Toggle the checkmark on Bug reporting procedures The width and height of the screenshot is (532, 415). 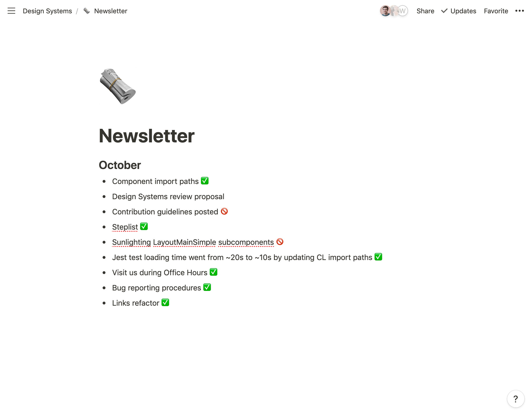coord(207,287)
